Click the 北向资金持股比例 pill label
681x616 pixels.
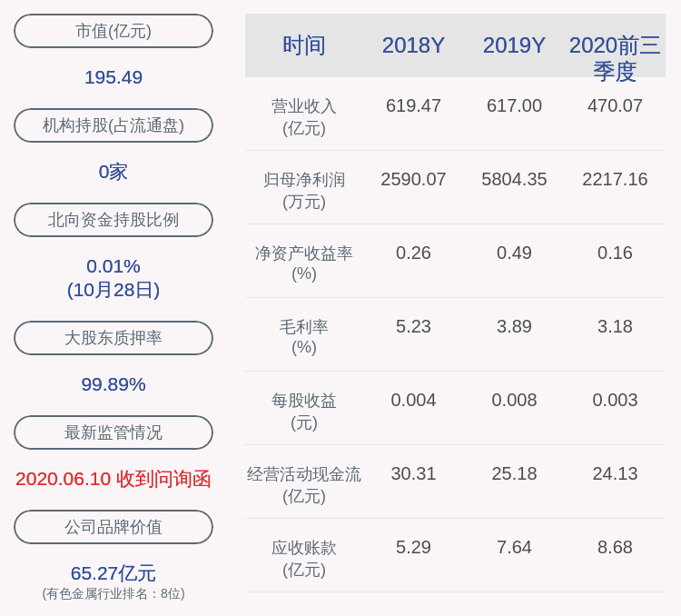[113, 220]
